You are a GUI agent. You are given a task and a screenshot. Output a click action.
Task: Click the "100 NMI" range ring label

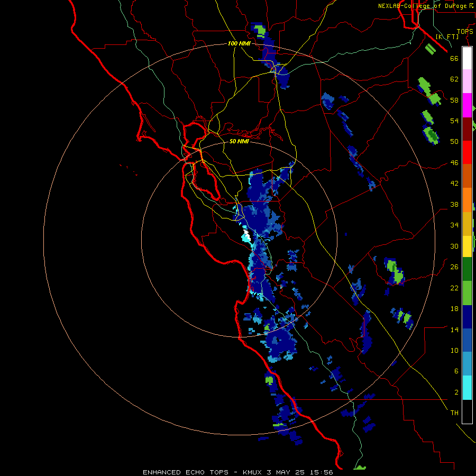tap(239, 43)
